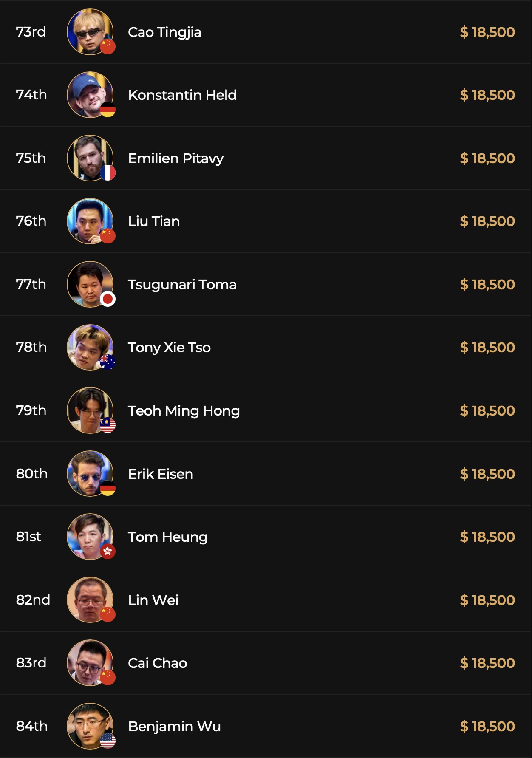532x758 pixels.
Task: Click the Chinese flag on Lin Wei's avatar
Action: 108,614
